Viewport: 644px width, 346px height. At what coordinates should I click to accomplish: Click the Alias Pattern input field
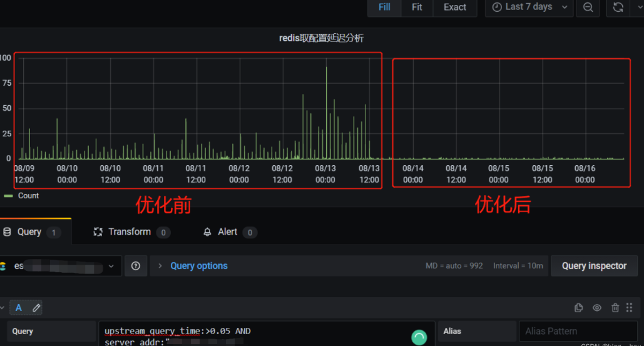578,332
